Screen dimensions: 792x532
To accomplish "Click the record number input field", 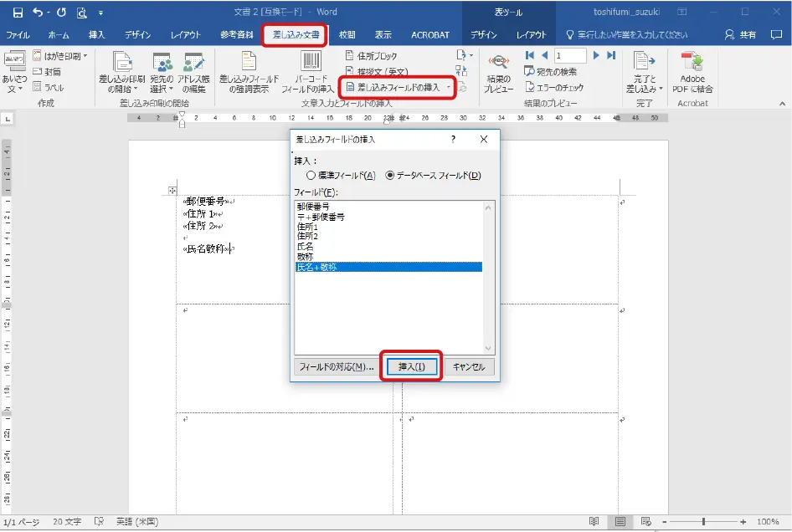I will tap(570, 55).
